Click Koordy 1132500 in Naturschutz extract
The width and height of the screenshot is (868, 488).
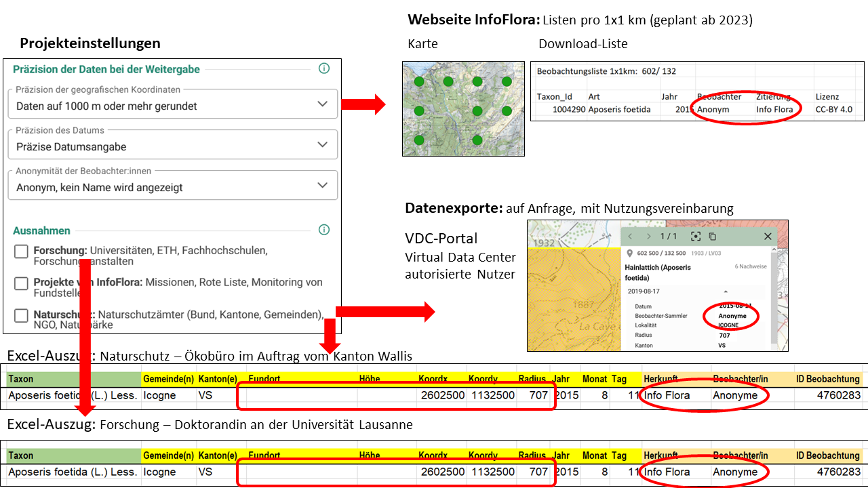[x=492, y=395]
